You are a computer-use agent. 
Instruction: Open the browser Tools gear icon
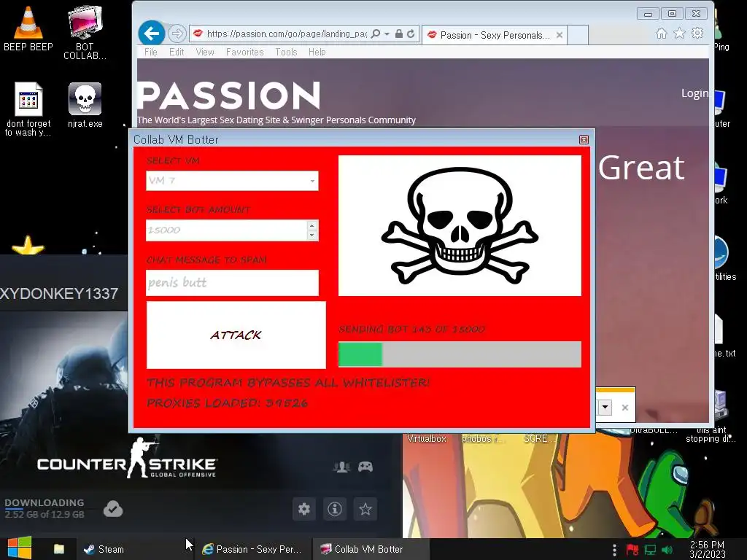697,34
